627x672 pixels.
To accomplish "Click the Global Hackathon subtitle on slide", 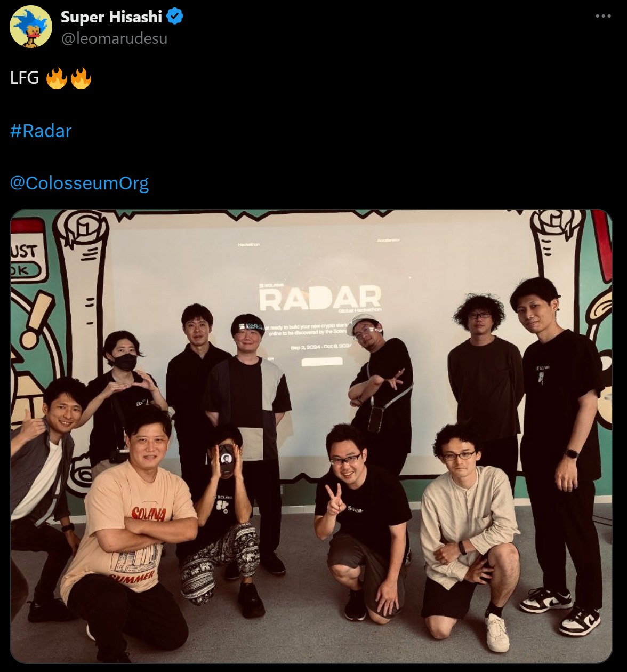I will pos(360,310).
